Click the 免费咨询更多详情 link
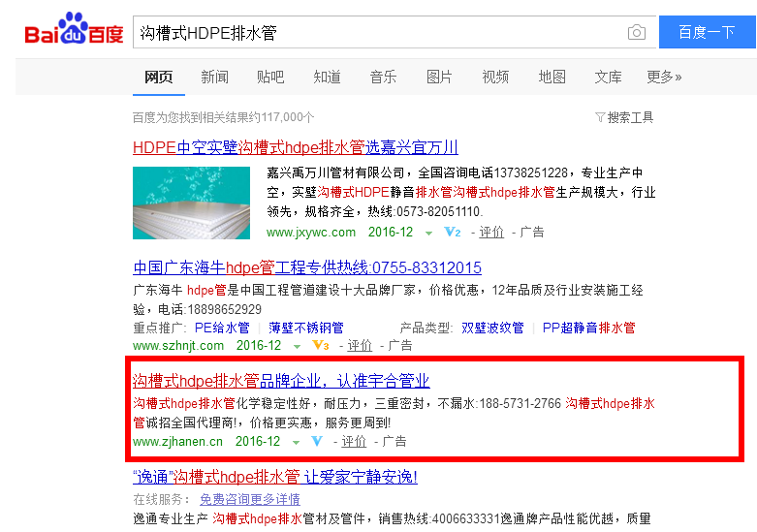 click(250, 499)
